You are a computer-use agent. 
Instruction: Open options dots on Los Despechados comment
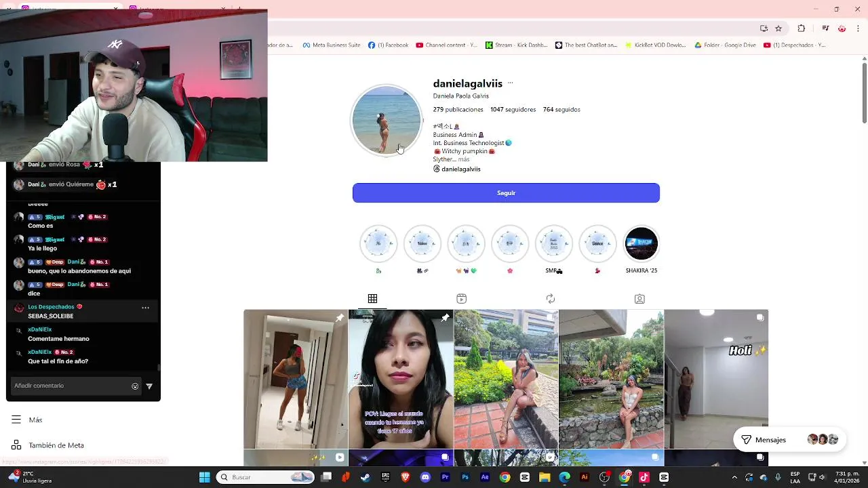(x=145, y=308)
